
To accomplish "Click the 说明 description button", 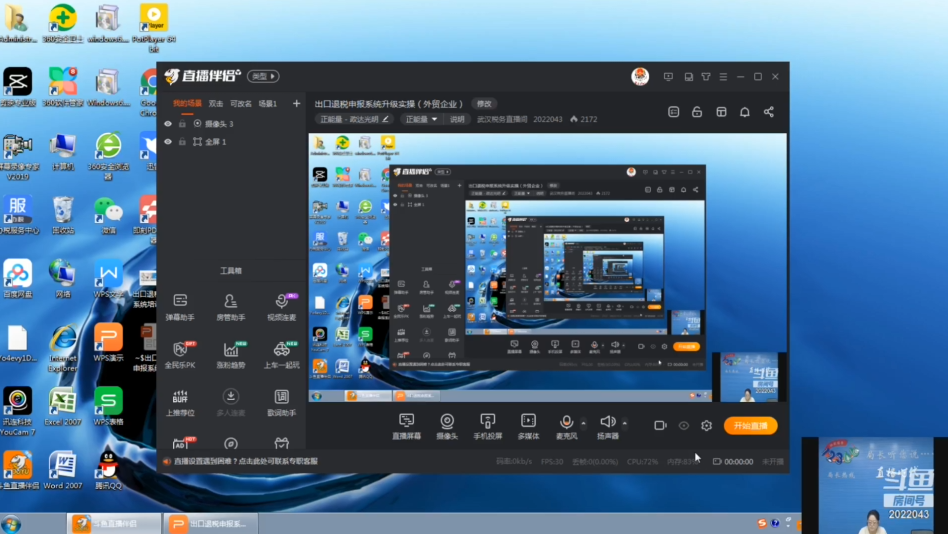I will tap(456, 119).
